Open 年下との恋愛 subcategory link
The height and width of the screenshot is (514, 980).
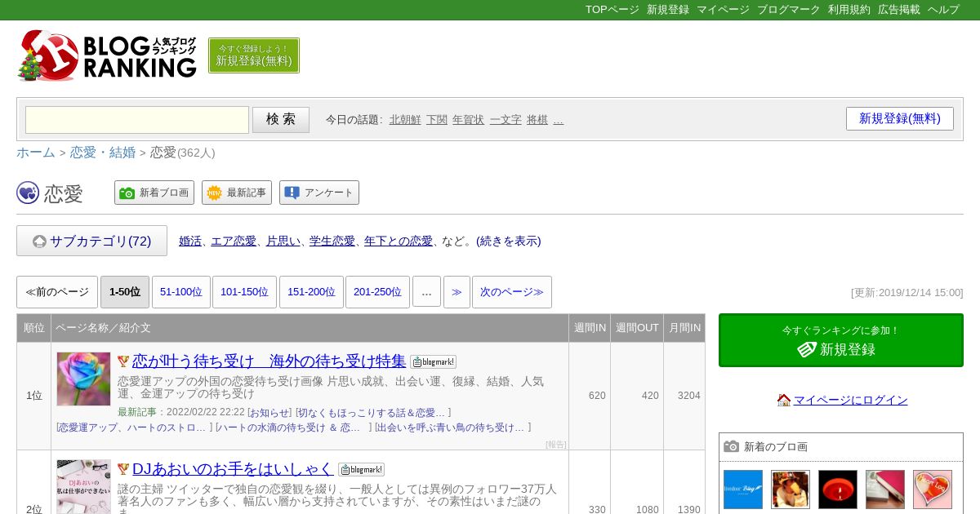pyautogui.click(x=399, y=241)
